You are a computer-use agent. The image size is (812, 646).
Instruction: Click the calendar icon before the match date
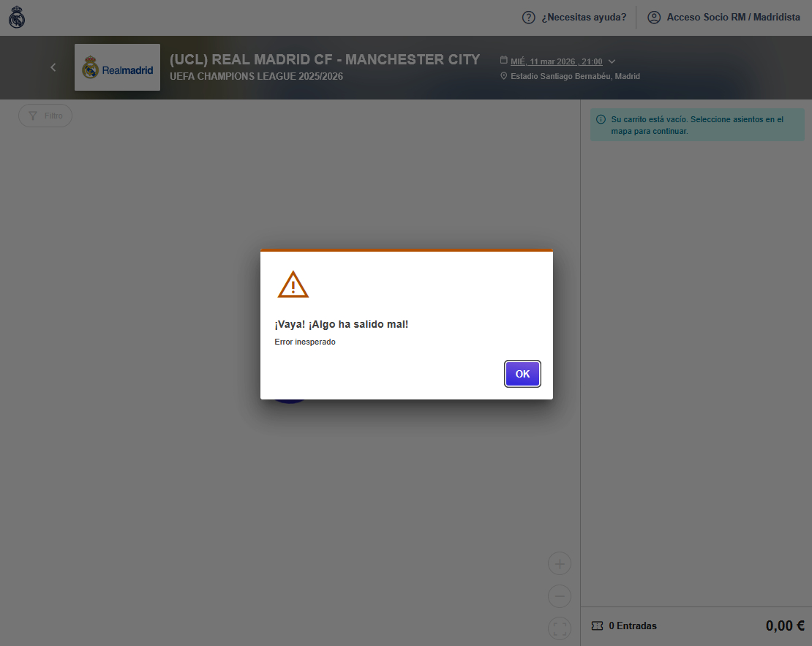pos(503,61)
